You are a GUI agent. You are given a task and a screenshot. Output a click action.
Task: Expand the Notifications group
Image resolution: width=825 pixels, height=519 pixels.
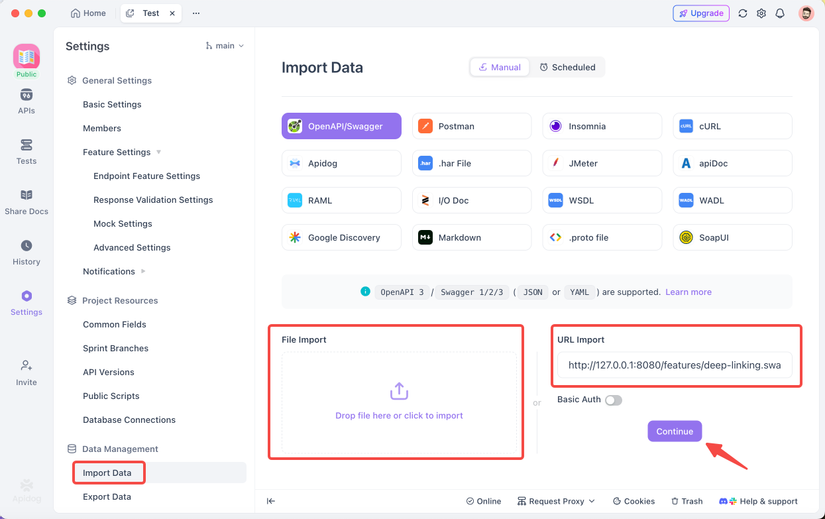[143, 272]
